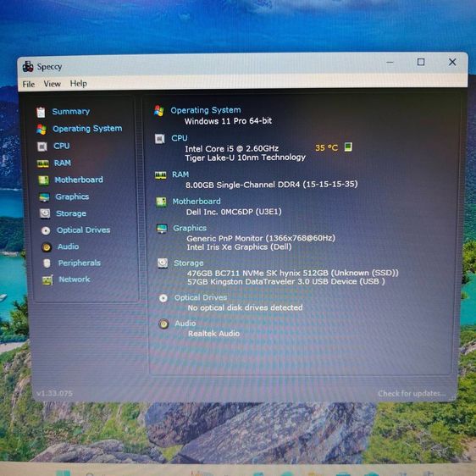Image resolution: width=476 pixels, height=476 pixels.
Task: Close the Speccy window
Action: click(452, 62)
